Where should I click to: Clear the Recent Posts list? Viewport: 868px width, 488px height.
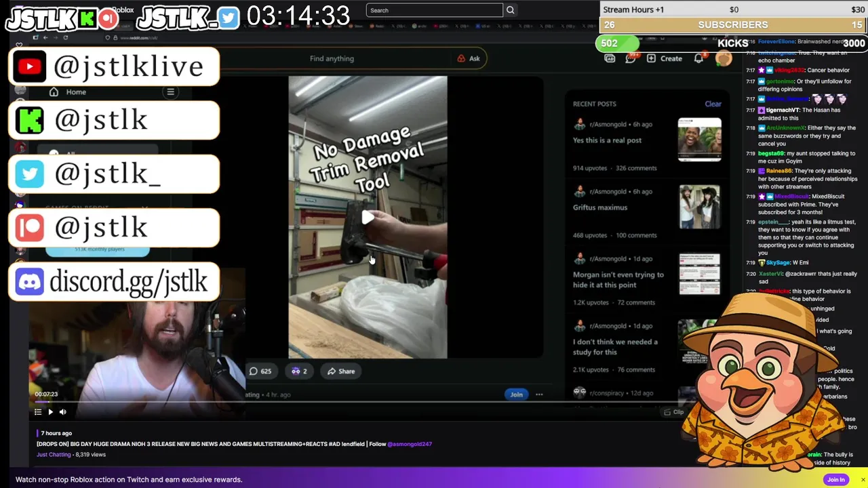(713, 104)
